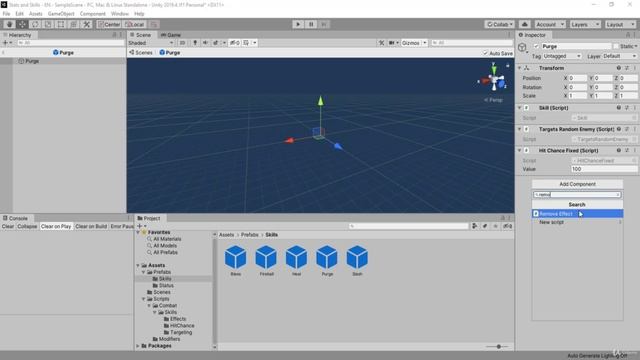The image size is (640, 360).
Task: Open the Transform component help icon
Action: [x=619, y=68]
